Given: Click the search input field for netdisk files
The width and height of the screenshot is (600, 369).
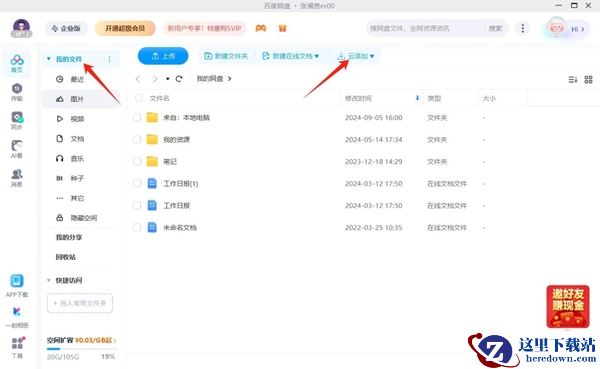Looking at the screenshot, I should click(425, 28).
